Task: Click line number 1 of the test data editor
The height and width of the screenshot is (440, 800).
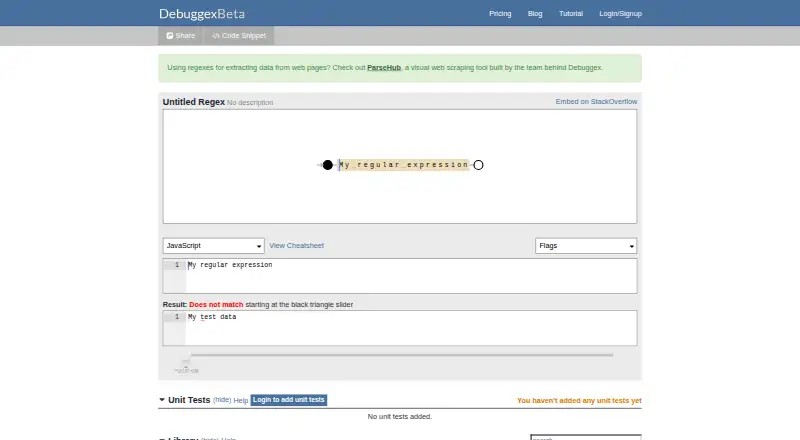Action: [177, 317]
